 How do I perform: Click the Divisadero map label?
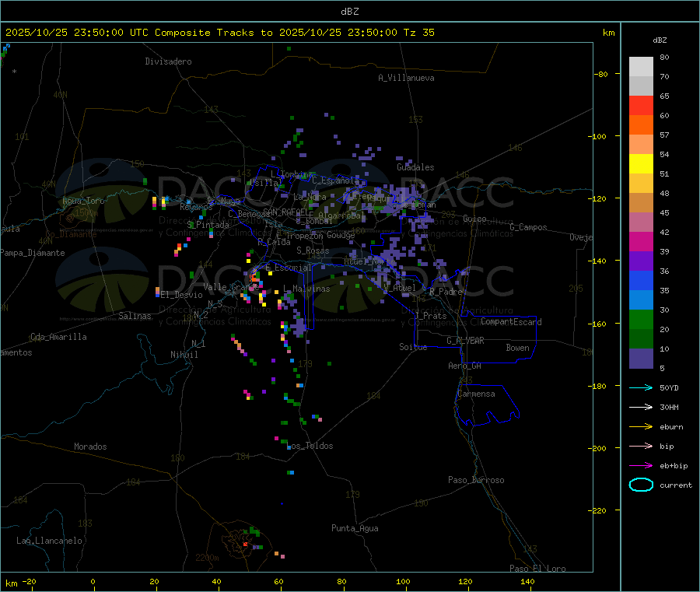click(168, 61)
